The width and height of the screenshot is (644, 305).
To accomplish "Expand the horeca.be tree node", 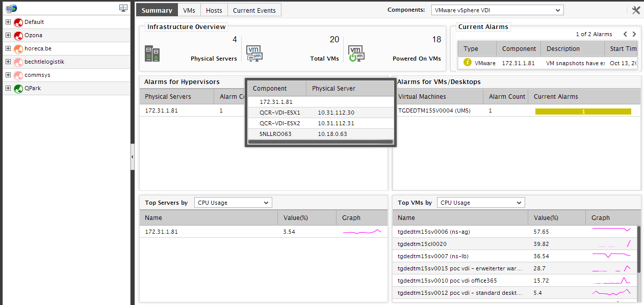I will [x=8, y=49].
